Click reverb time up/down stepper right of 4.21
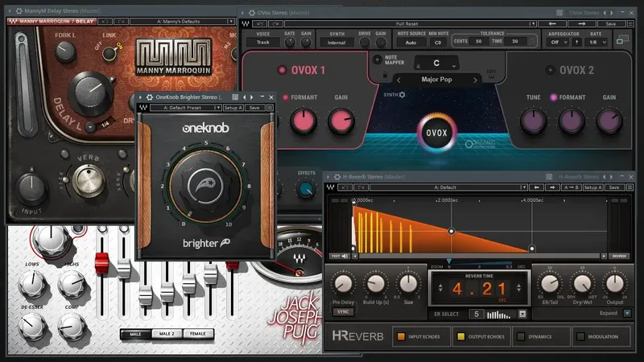The image size is (644, 362). tap(518, 288)
